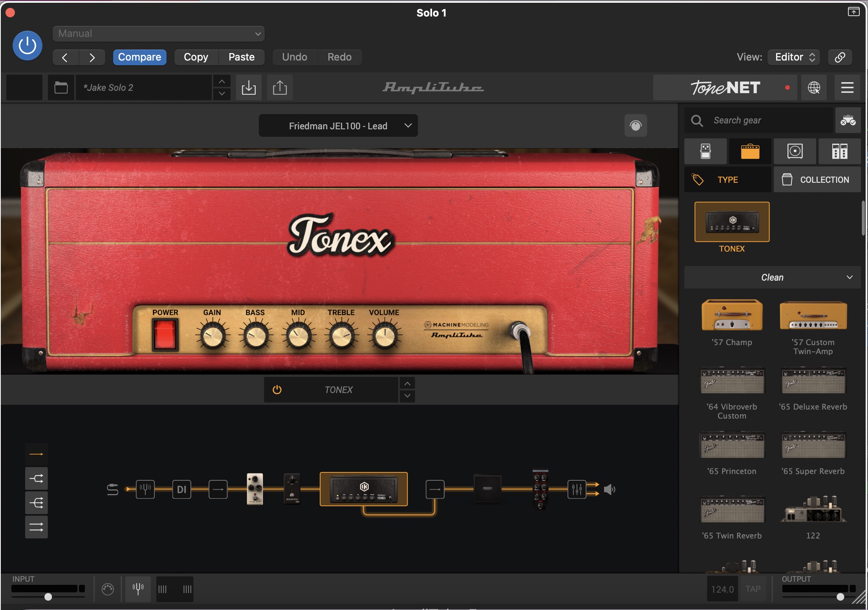The width and height of the screenshot is (868, 610).
Task: Open the ToneNET panel
Action: click(x=725, y=88)
